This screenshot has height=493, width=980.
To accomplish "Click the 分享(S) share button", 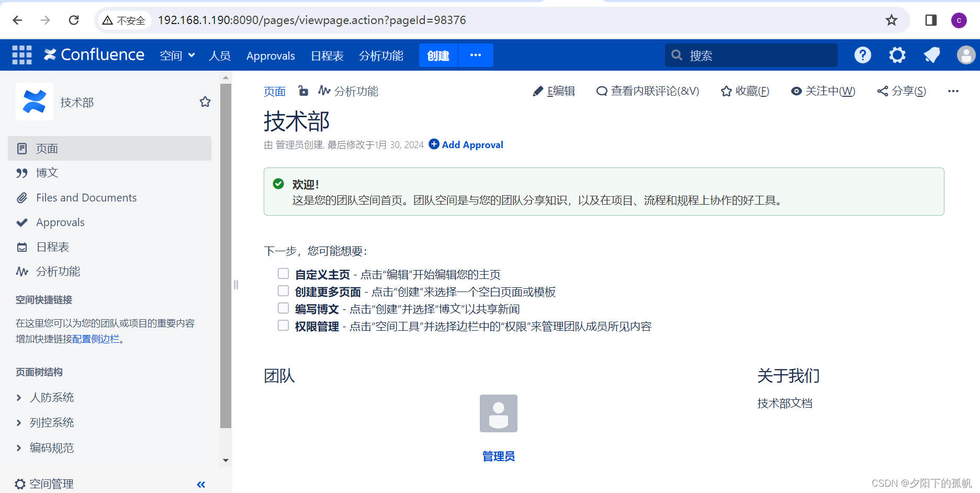I will click(902, 91).
